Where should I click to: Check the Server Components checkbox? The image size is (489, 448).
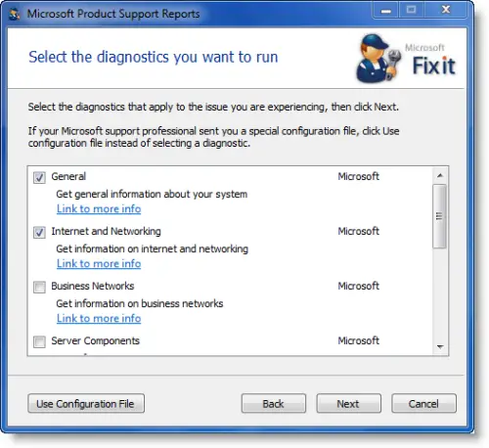[39, 341]
